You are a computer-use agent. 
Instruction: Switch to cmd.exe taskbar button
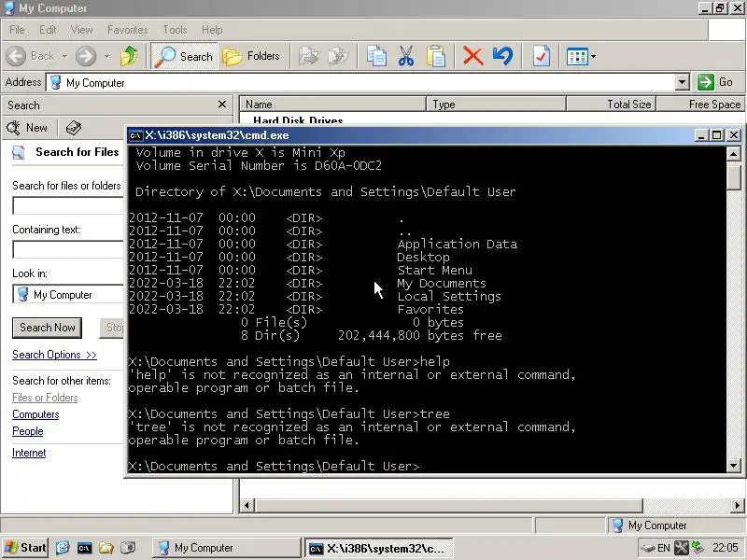(x=378, y=548)
